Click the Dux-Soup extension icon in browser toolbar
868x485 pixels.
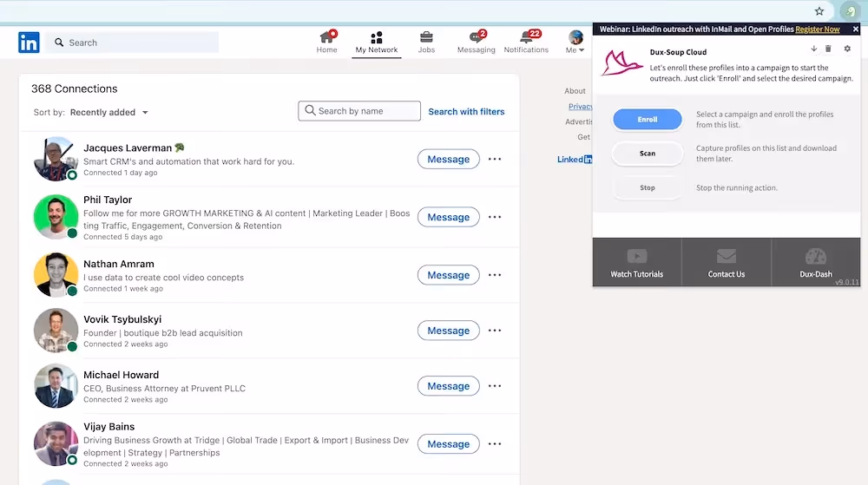(850, 11)
